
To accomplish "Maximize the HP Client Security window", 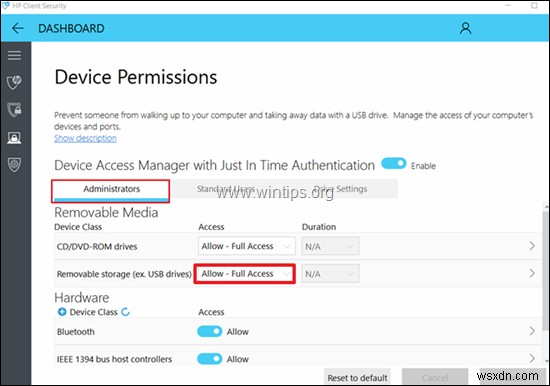I will point(534,6).
